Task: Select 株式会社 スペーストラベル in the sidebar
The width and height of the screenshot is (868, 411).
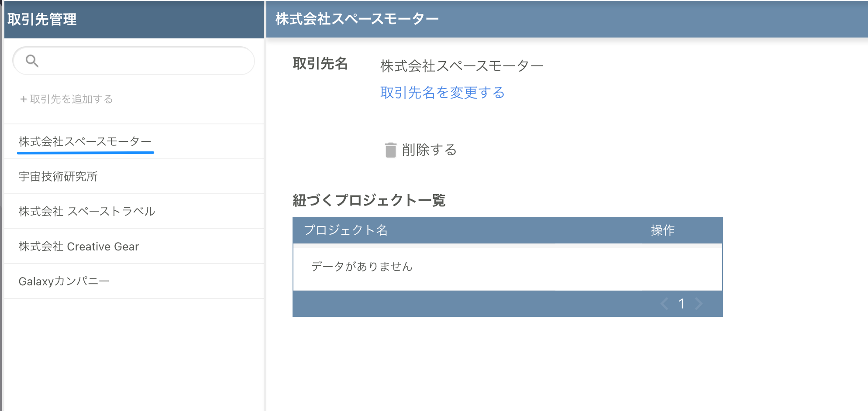Action: tap(86, 211)
